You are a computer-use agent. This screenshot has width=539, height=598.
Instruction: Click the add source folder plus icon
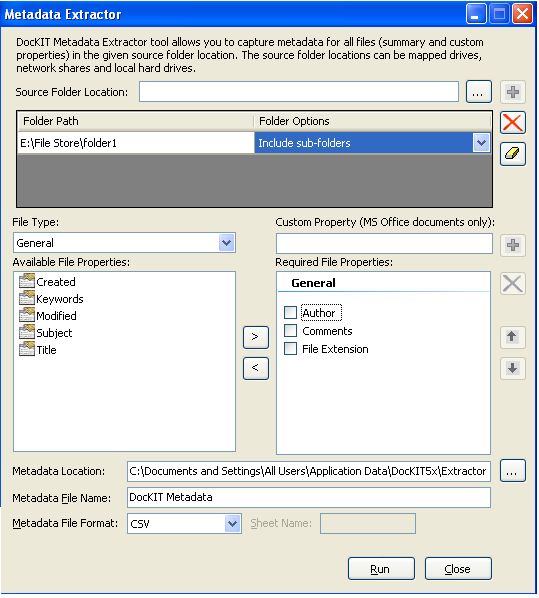pyautogui.click(x=513, y=92)
